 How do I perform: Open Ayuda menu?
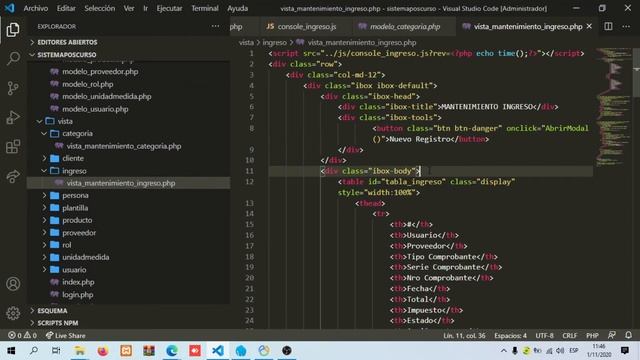click(238, 8)
